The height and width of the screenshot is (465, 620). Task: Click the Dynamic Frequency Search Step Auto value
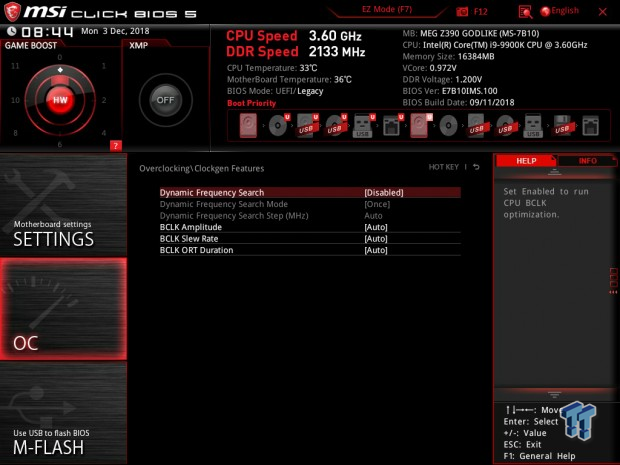[373, 215]
